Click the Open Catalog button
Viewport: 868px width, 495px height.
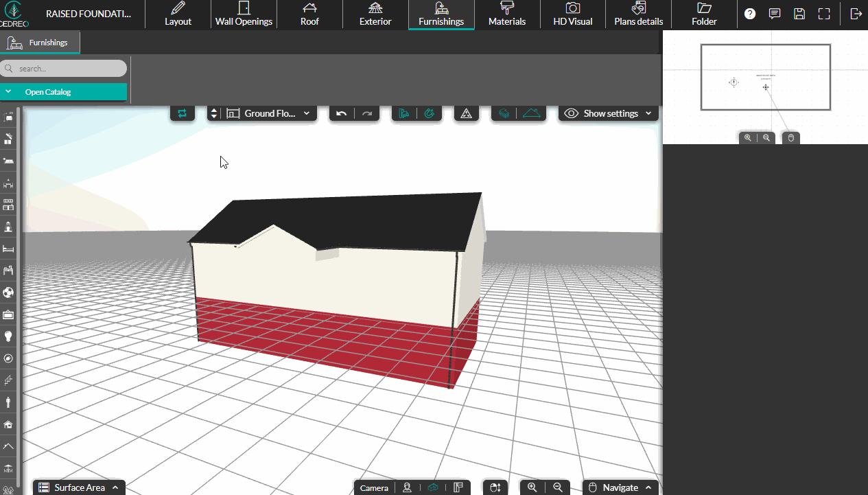click(x=63, y=91)
